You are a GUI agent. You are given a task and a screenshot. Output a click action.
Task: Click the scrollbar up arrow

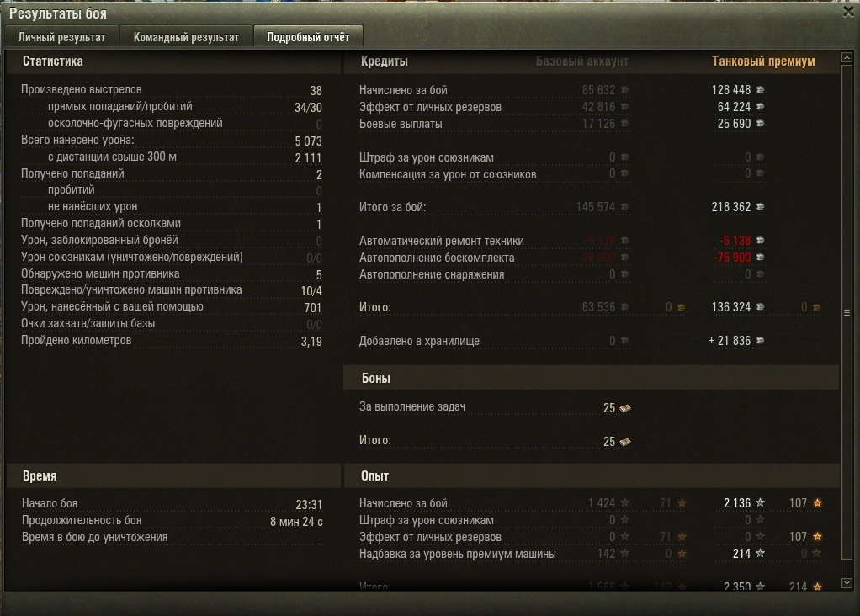tap(847, 57)
